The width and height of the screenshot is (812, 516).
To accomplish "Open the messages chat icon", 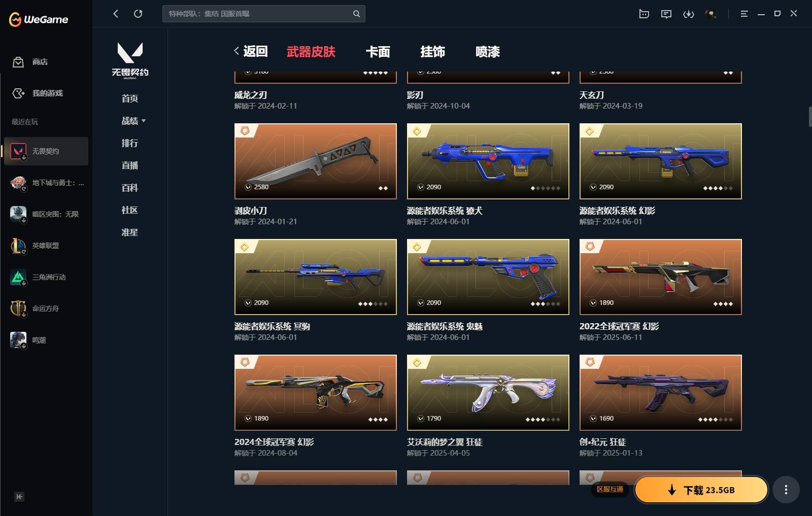I will pos(666,14).
